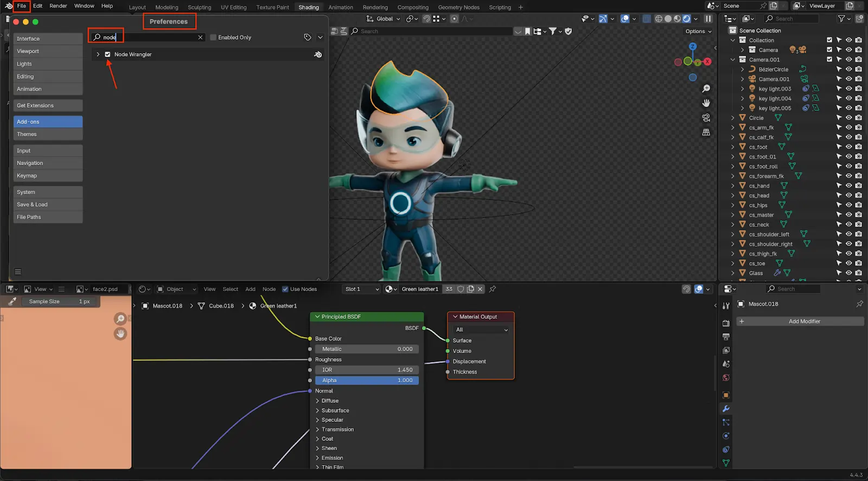Exclude Collection from view layer checkbox
Viewport: 868px width, 481px height.
click(829, 40)
